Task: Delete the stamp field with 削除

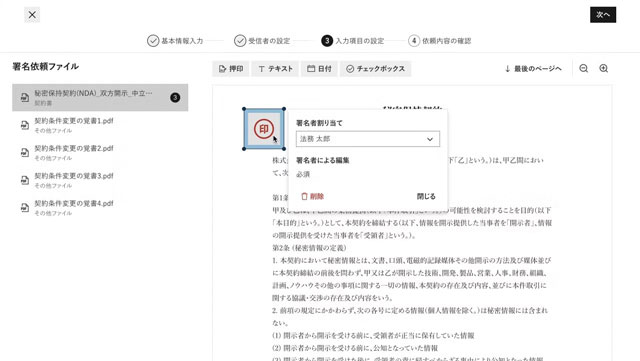Action: [x=312, y=196]
